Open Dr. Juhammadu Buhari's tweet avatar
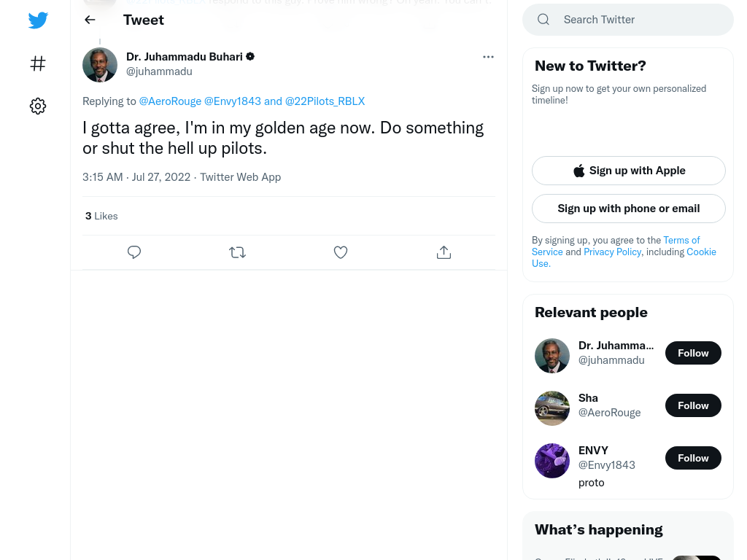The image size is (747, 560). click(99, 65)
